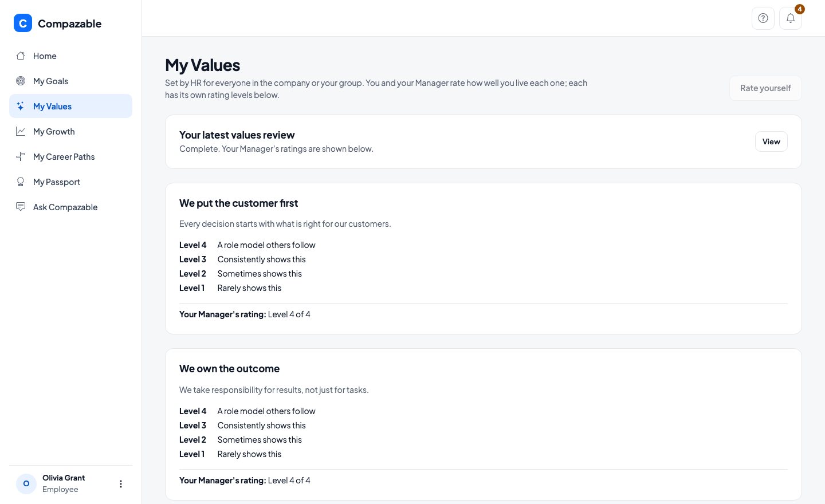The height and width of the screenshot is (504, 825).
Task: Go to My Passport
Action: tap(70, 182)
